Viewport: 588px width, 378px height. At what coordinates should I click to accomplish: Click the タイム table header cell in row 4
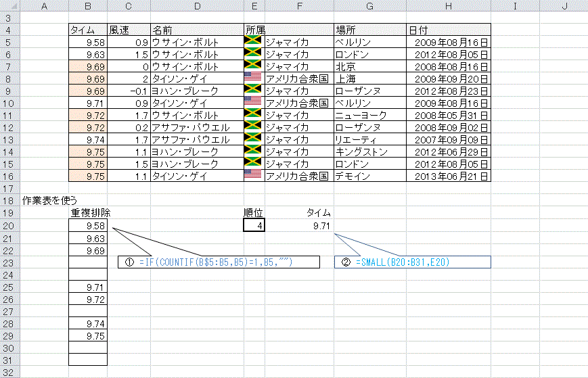coord(88,30)
